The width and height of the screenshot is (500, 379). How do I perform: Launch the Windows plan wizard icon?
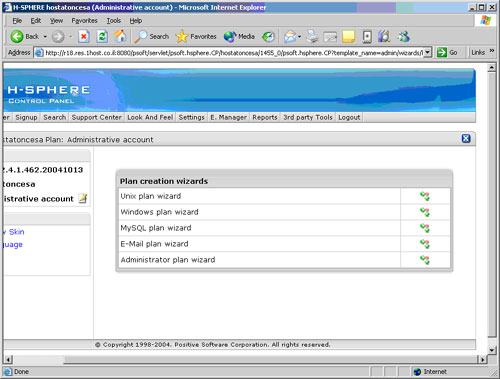click(425, 212)
